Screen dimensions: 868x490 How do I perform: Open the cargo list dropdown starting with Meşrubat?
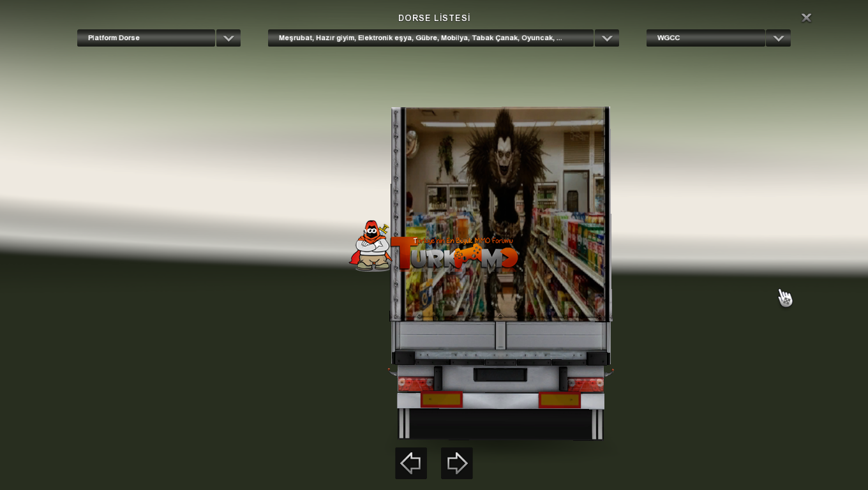431,38
